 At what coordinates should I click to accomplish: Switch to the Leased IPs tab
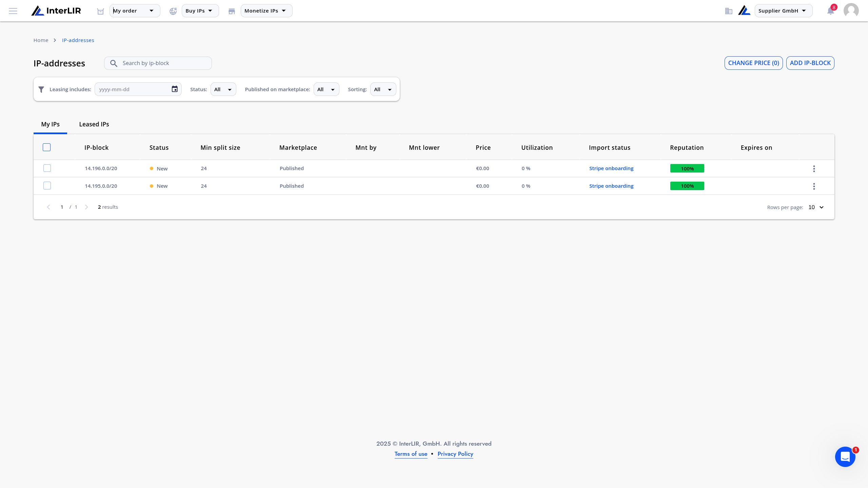click(x=94, y=124)
